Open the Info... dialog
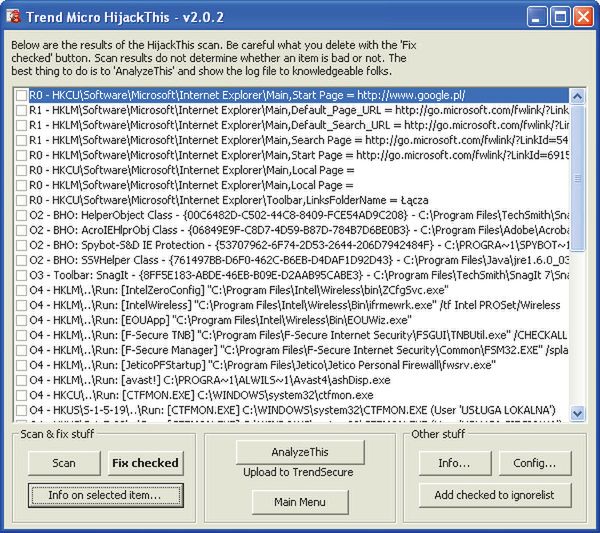 pyautogui.click(x=455, y=463)
